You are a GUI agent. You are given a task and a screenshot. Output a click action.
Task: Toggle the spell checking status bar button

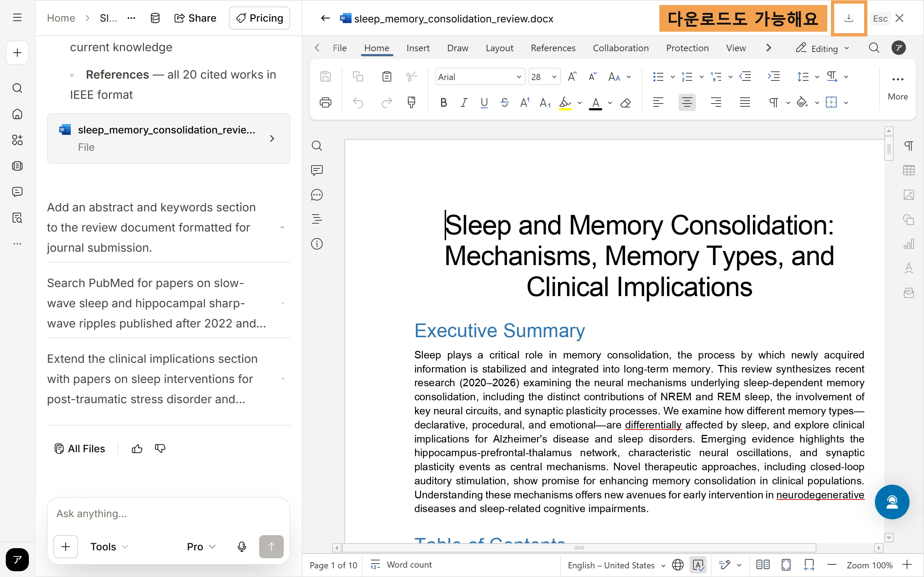(698, 565)
